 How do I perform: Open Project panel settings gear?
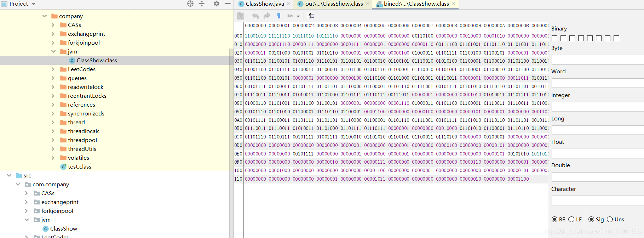(x=217, y=4)
